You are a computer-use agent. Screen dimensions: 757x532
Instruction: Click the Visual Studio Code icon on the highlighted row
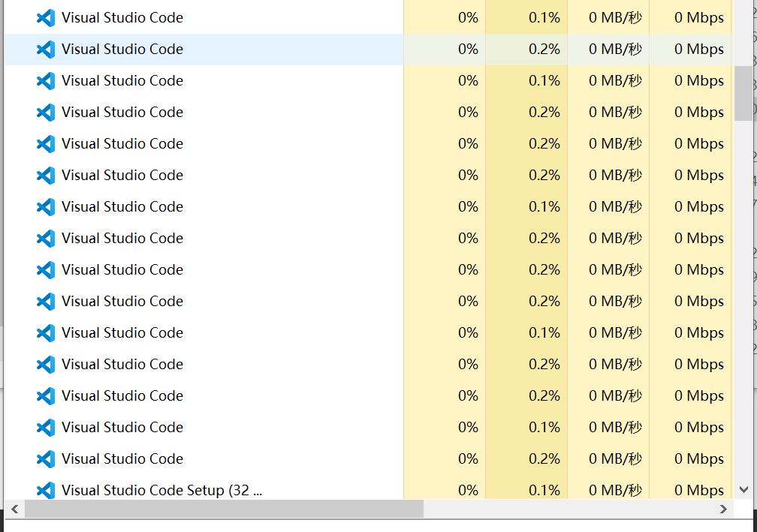47,49
